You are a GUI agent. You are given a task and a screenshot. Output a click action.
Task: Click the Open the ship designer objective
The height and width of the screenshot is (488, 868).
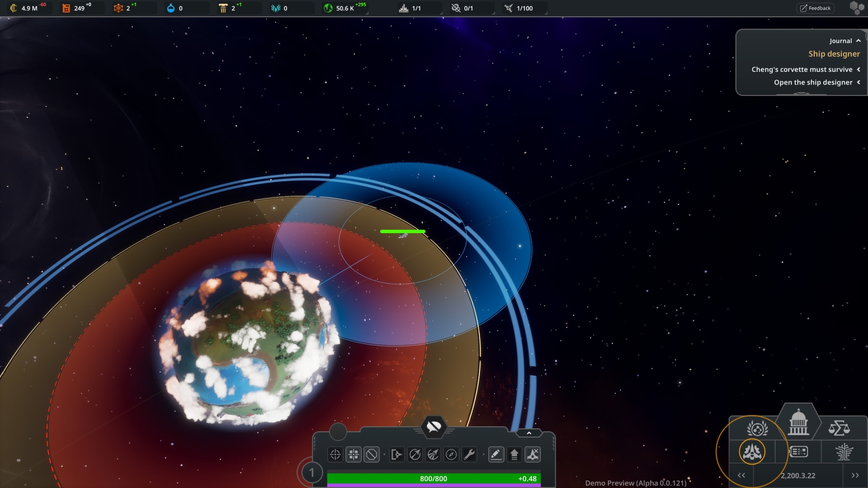[x=813, y=82]
